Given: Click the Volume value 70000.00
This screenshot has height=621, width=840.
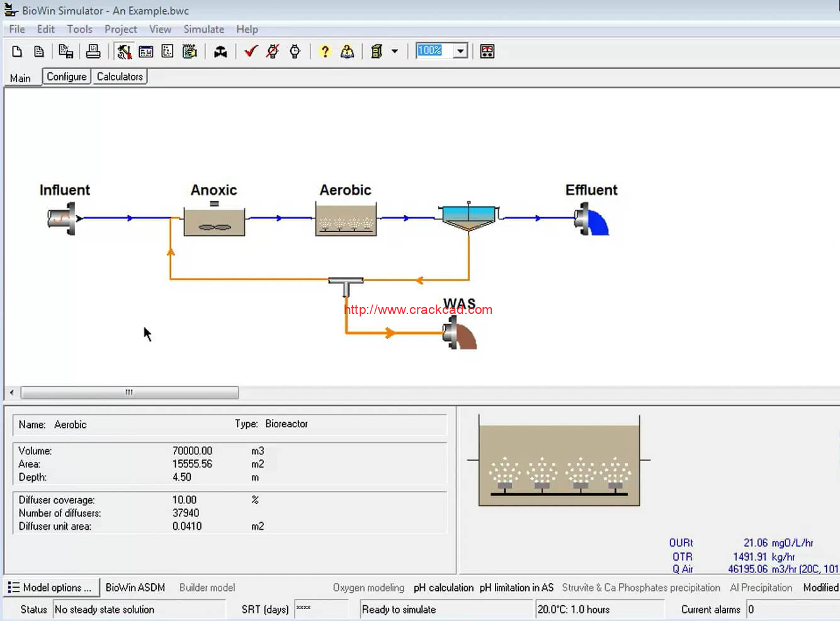Looking at the screenshot, I should pyautogui.click(x=192, y=451).
